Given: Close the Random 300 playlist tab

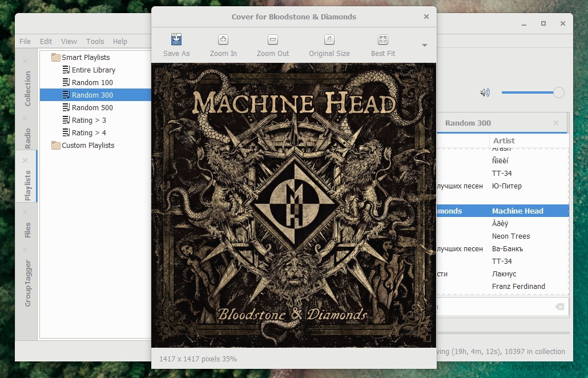Looking at the screenshot, I should (x=556, y=123).
